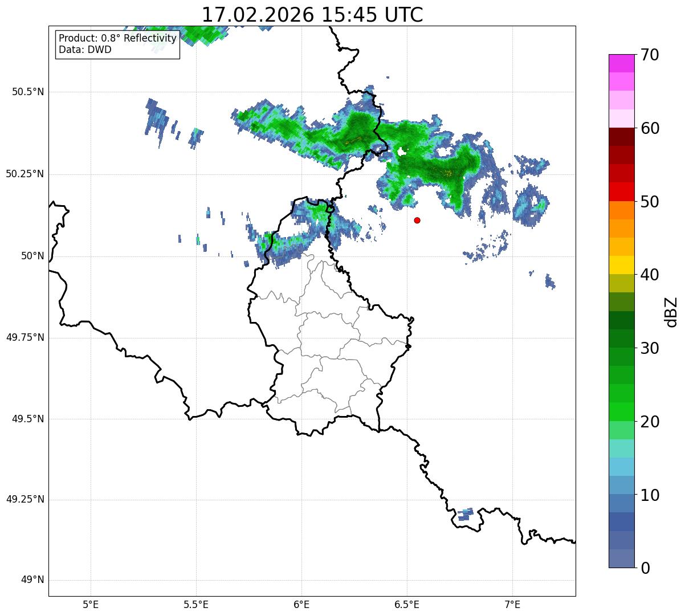Click the Data: DWD label

[85, 50]
